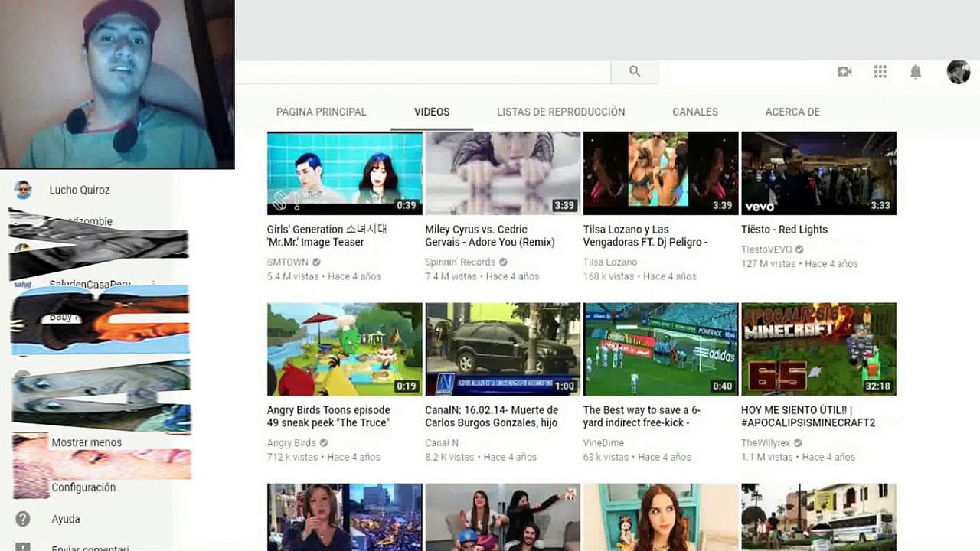Click Lucho Quiroz channel avatar in sidebar
The height and width of the screenshot is (551, 980).
pyautogui.click(x=23, y=190)
